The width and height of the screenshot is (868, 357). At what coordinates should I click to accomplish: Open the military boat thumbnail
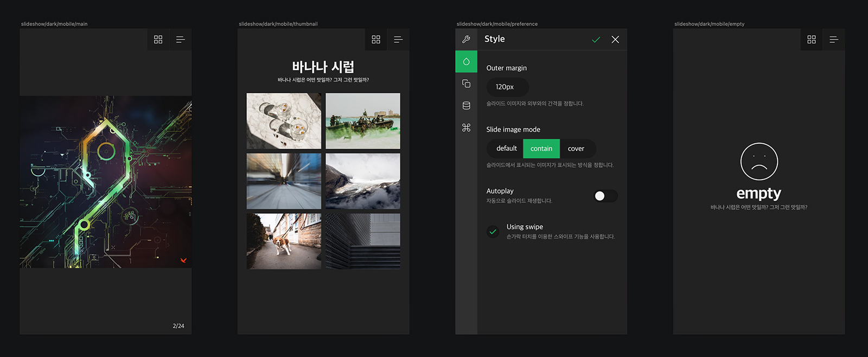[x=363, y=121]
